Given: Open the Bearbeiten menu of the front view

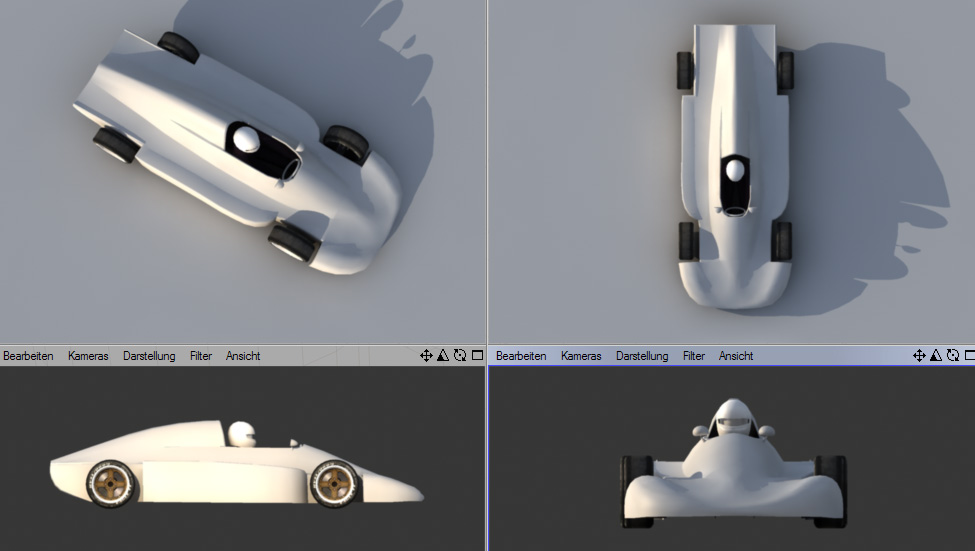Looking at the screenshot, I should pyautogui.click(x=521, y=356).
